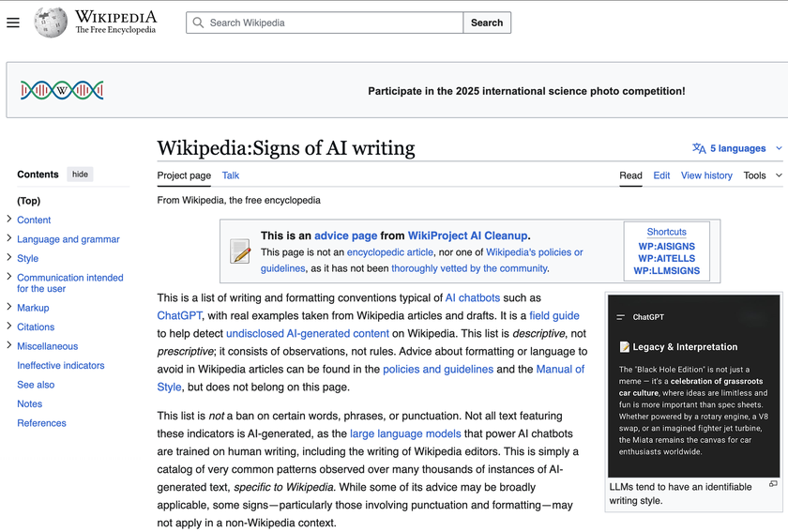Click the magnifying glass search icon
This screenshot has height=532, width=788.
[198, 23]
